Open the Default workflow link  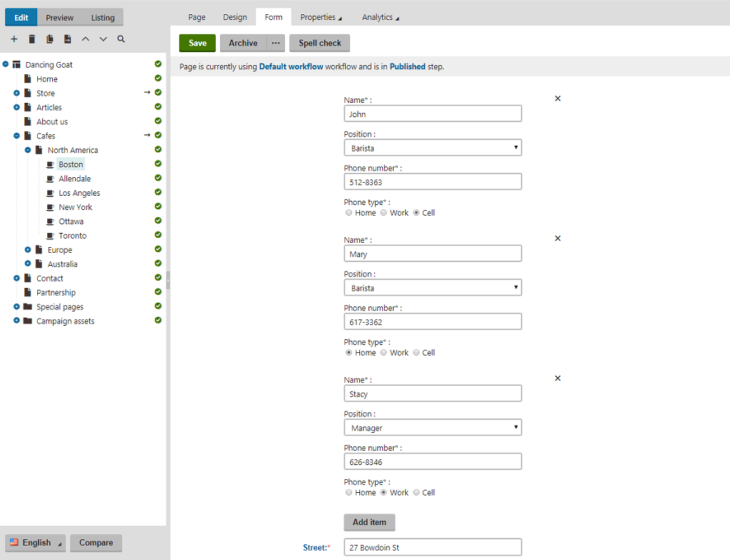coord(291,66)
